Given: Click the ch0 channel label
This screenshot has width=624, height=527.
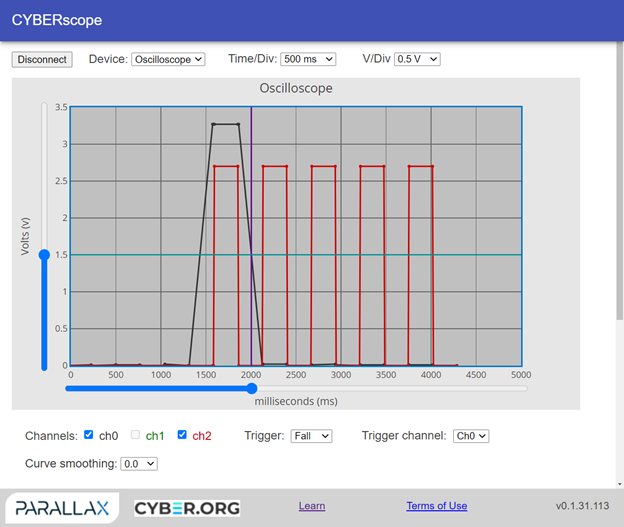Looking at the screenshot, I should pos(109,436).
